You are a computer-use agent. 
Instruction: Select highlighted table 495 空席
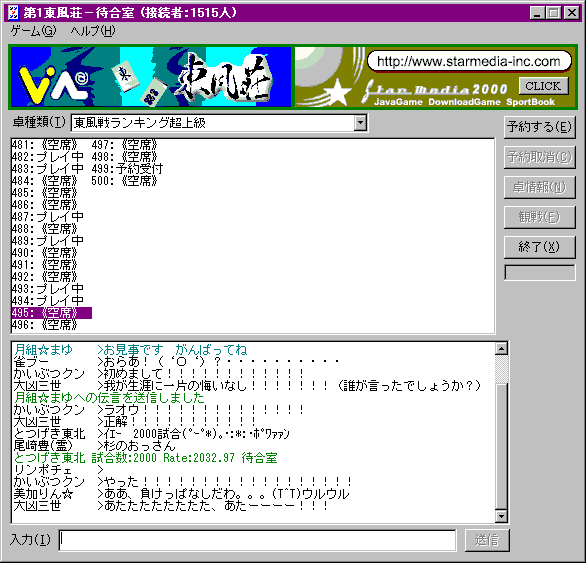(52, 313)
